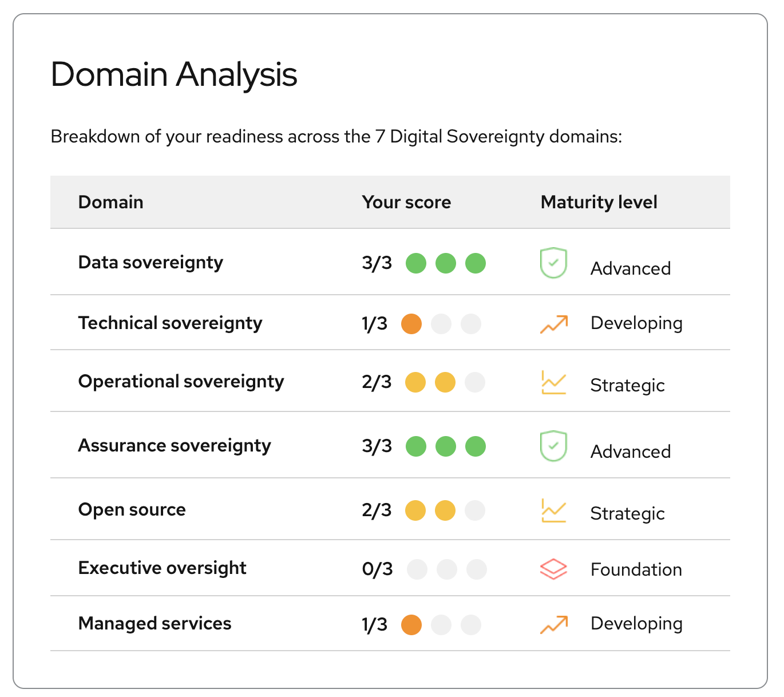The image size is (784, 697).
Task: Select the Executive oversight domain name
Action: 162,568
